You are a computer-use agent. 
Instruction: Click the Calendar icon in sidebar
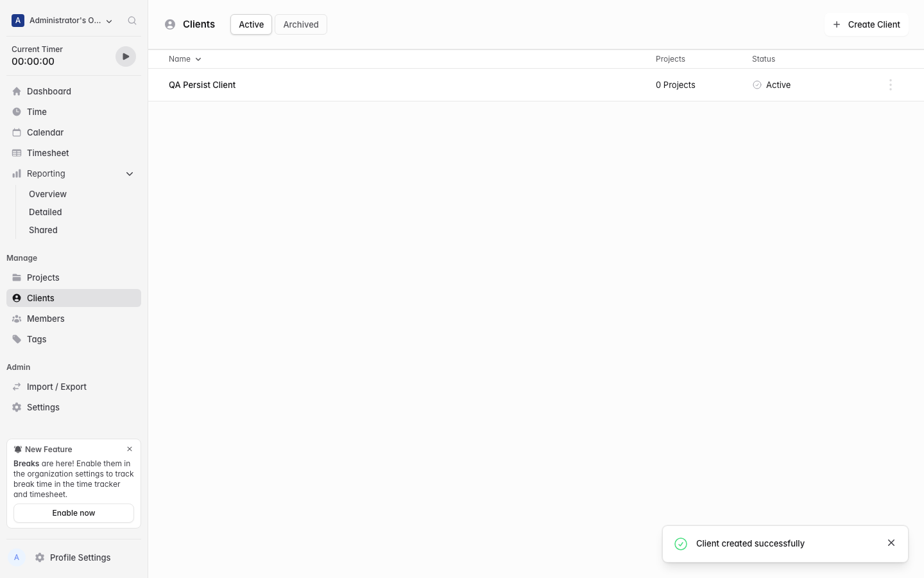(17, 132)
